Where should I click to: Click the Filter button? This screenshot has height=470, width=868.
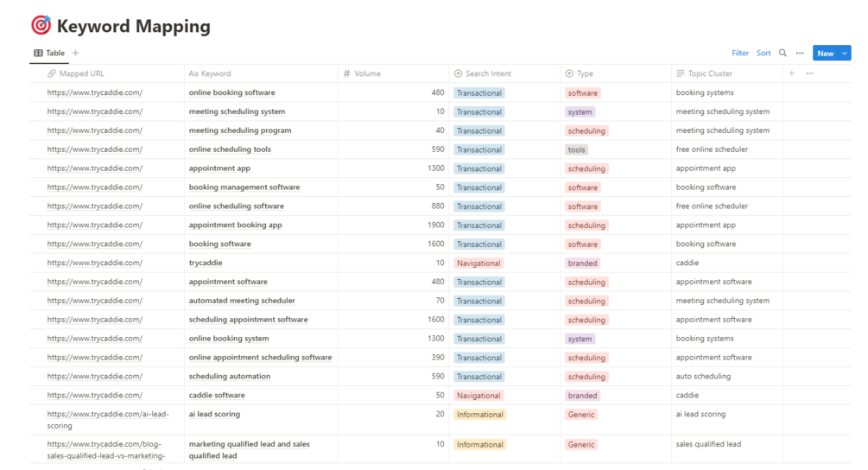point(740,54)
